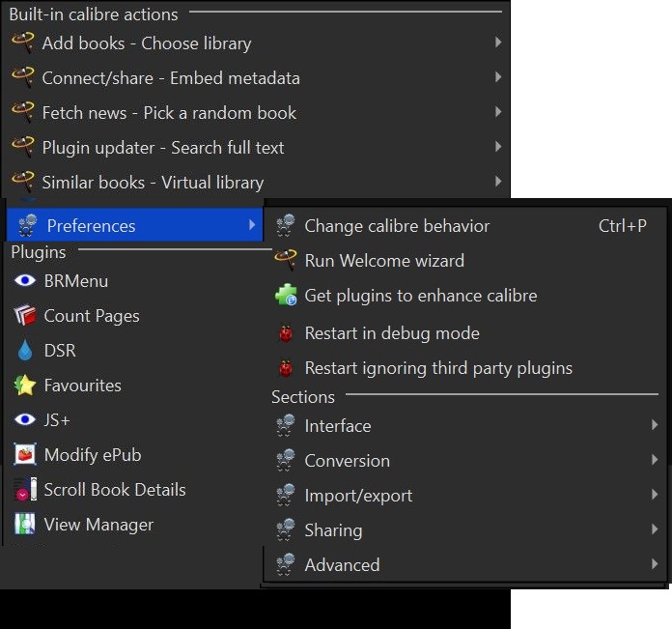
Task: Open the Advanced section entry
Action: (465, 564)
